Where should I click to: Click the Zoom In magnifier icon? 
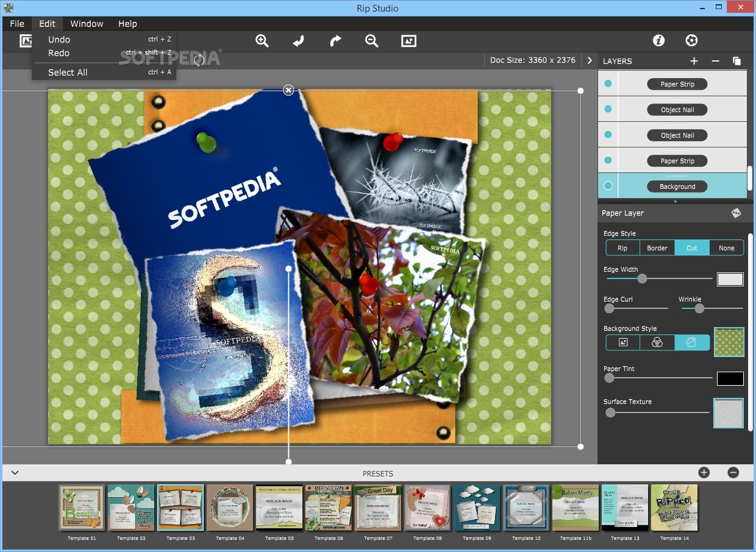tap(262, 41)
